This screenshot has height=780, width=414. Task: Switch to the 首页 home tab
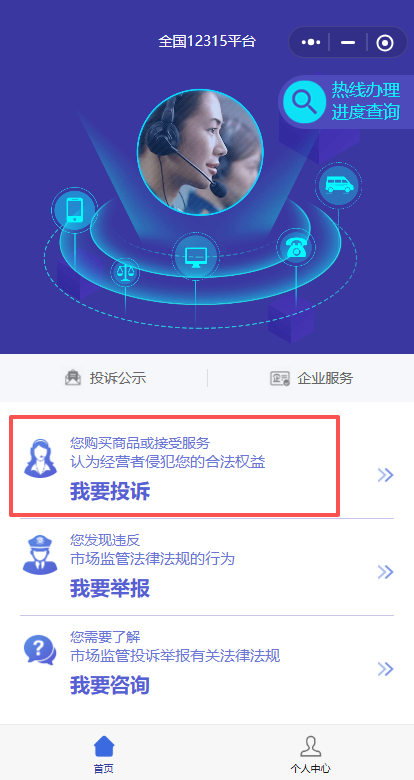pyautogui.click(x=104, y=753)
